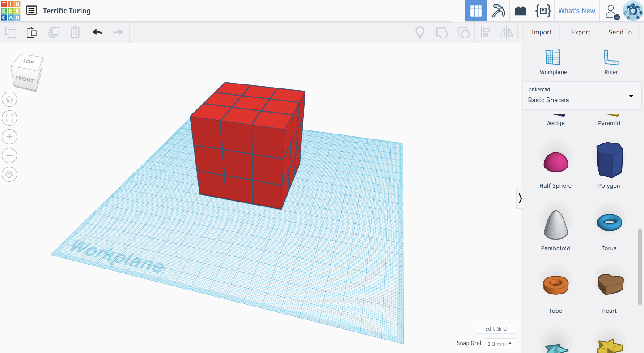
Task: Open the Code Blocks editor
Action: 543,11
